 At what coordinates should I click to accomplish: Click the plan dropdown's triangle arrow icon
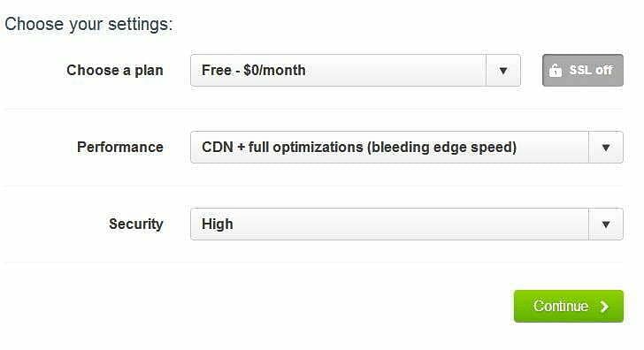[503, 71]
